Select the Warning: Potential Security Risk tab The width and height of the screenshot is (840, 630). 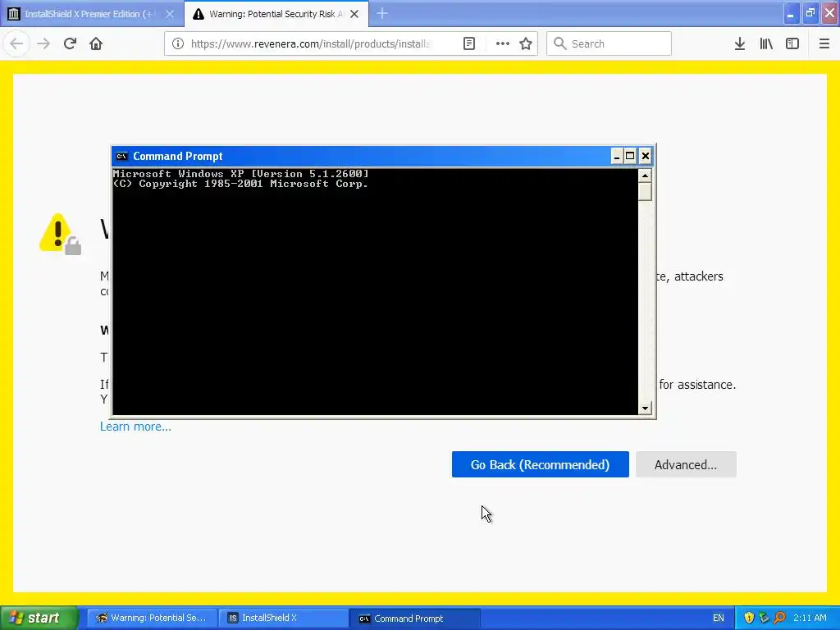pos(276,14)
